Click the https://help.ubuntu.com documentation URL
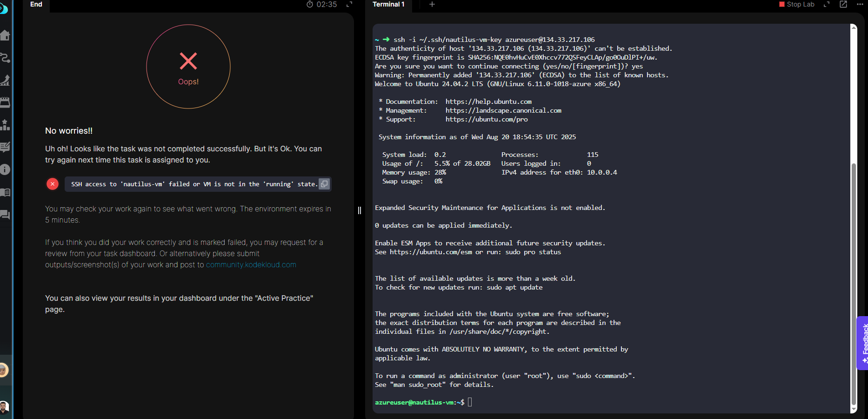 click(x=488, y=101)
